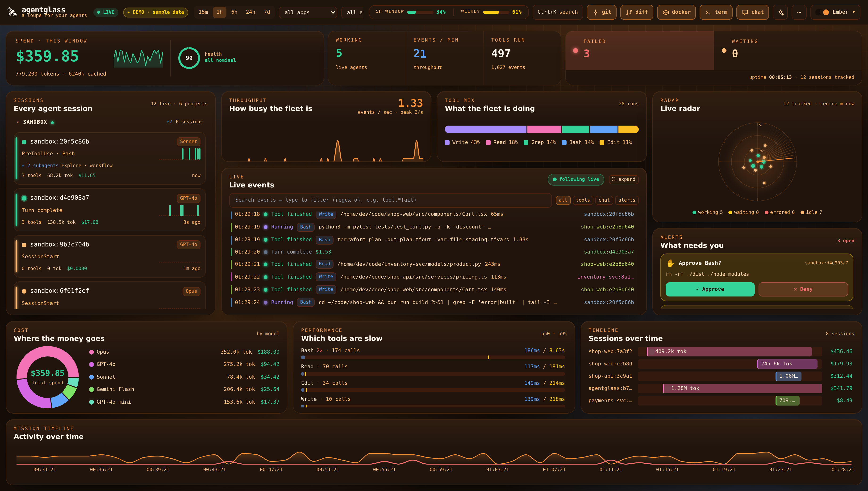Image resolution: width=868 pixels, height=491 pixels.
Task: Toggle the following live button
Action: coord(576,179)
